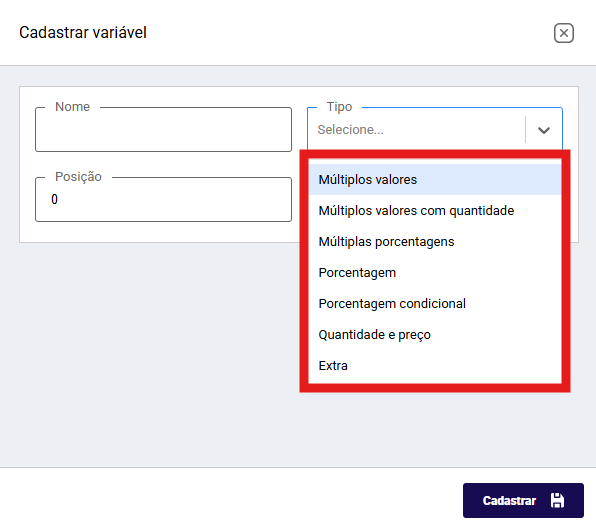Screen dimensions: 596x522
Task: Click the Nome field label
Action: pos(73,106)
